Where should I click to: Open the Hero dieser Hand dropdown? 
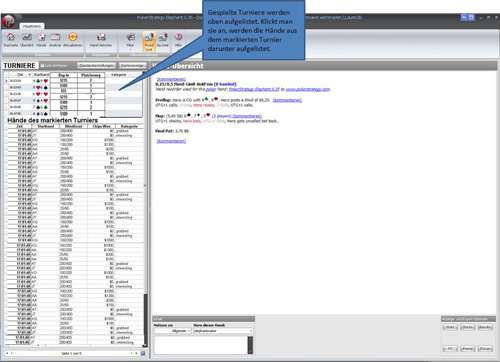(x=223, y=331)
